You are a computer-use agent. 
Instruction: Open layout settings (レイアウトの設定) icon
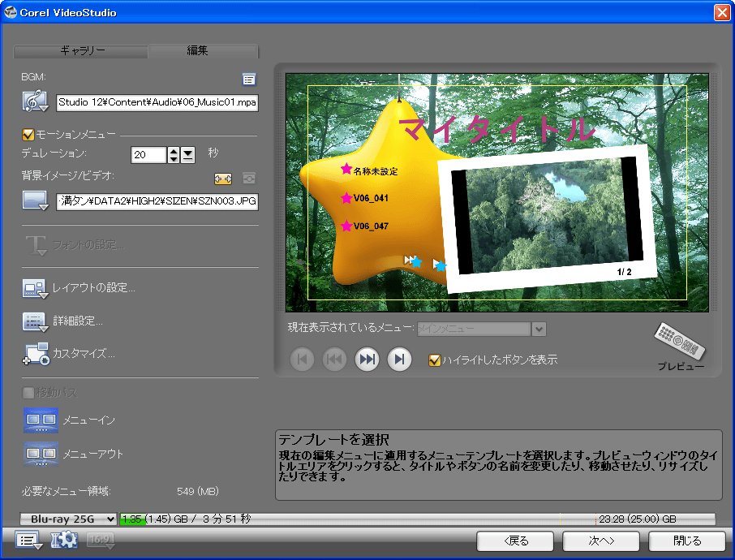(x=35, y=288)
